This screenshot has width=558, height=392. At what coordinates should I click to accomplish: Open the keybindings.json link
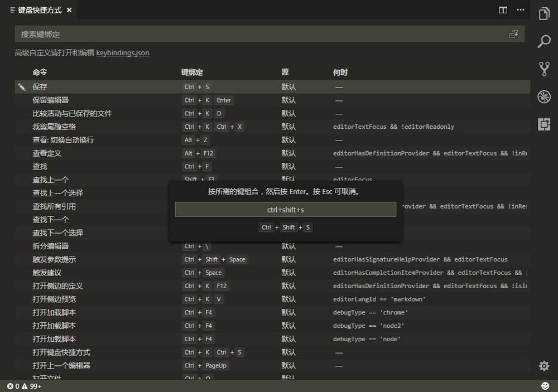click(122, 53)
